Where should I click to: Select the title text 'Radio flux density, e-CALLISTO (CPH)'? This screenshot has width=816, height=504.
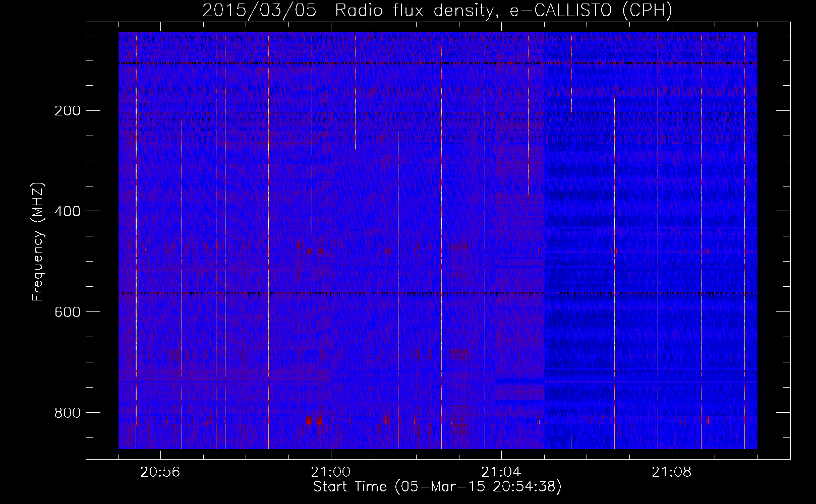(x=503, y=10)
